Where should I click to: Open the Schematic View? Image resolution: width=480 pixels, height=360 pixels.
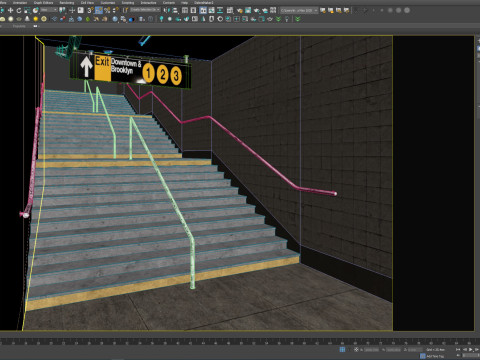[220, 10]
